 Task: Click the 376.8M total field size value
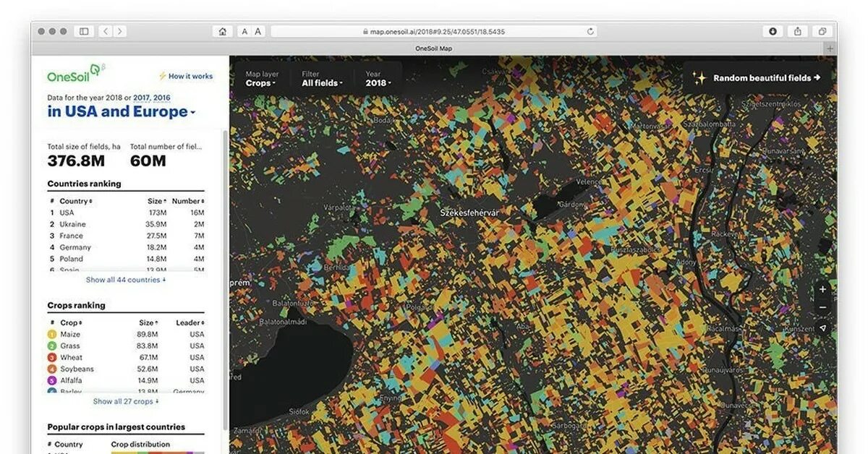pos(76,161)
